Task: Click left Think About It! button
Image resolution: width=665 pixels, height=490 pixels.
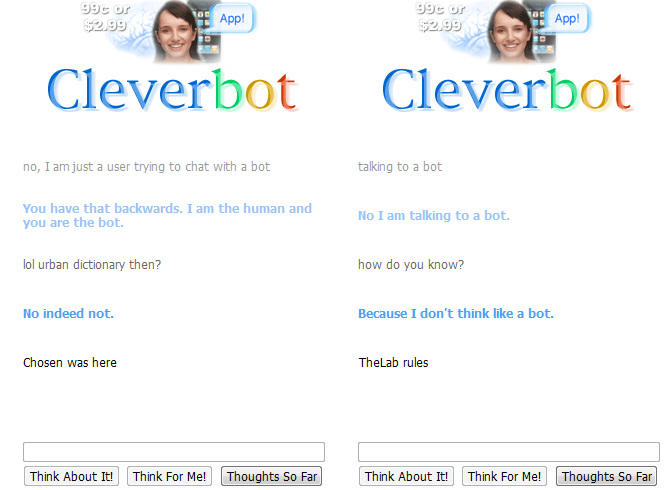Action: [x=71, y=476]
